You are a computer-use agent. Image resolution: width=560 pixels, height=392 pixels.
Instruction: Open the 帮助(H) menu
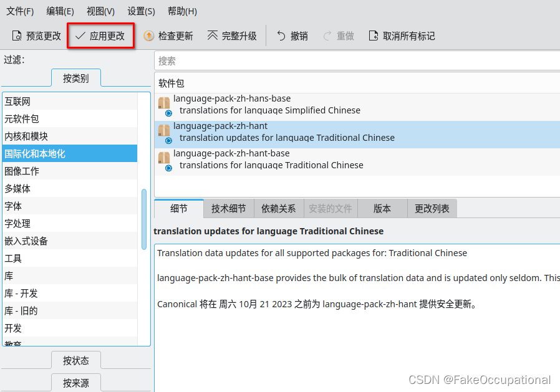(x=182, y=11)
